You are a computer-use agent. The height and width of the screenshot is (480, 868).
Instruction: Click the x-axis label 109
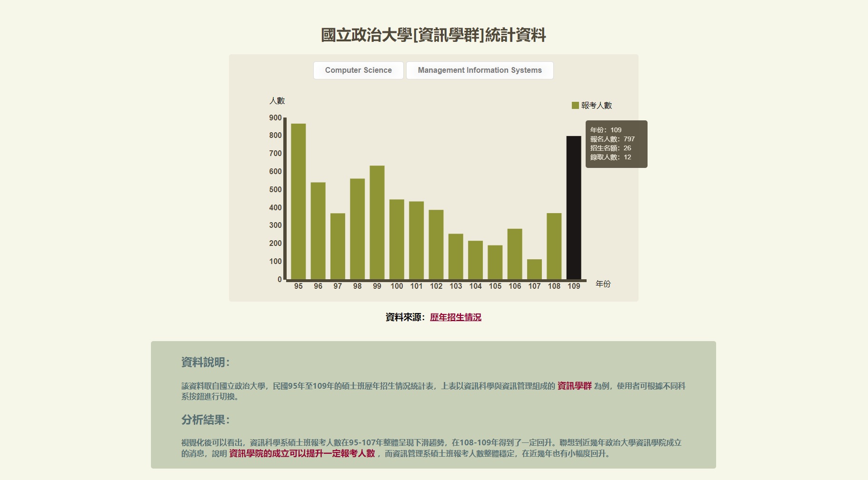pos(574,286)
